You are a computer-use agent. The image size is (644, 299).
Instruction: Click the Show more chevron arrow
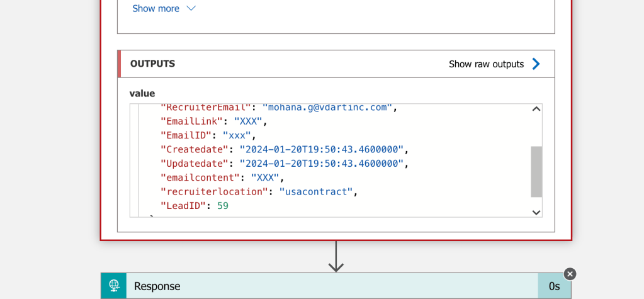click(191, 9)
